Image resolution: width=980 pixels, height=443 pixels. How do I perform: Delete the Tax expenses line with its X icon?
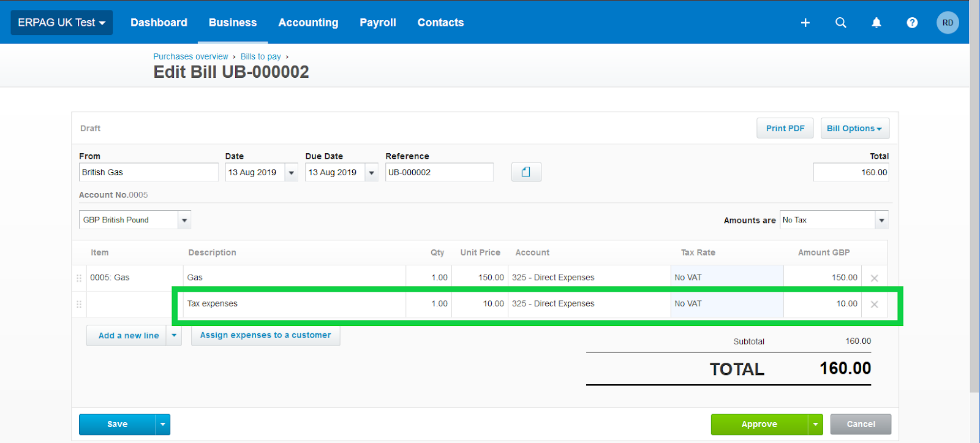point(874,305)
